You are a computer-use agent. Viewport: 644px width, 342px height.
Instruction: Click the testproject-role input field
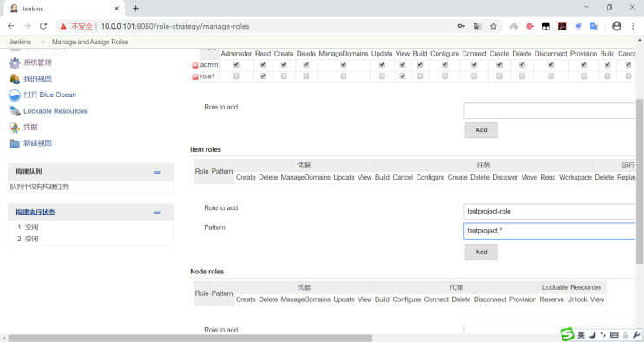click(550, 212)
